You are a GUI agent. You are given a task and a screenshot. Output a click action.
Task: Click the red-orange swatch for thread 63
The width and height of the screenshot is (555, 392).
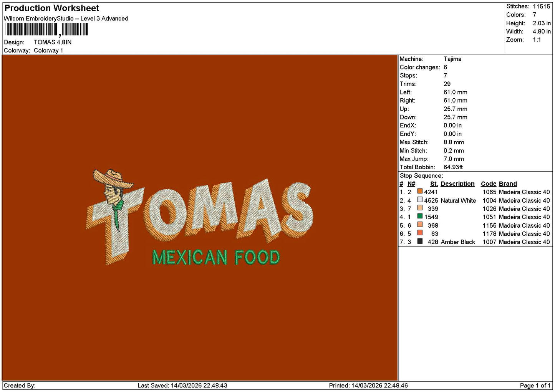[x=420, y=233]
